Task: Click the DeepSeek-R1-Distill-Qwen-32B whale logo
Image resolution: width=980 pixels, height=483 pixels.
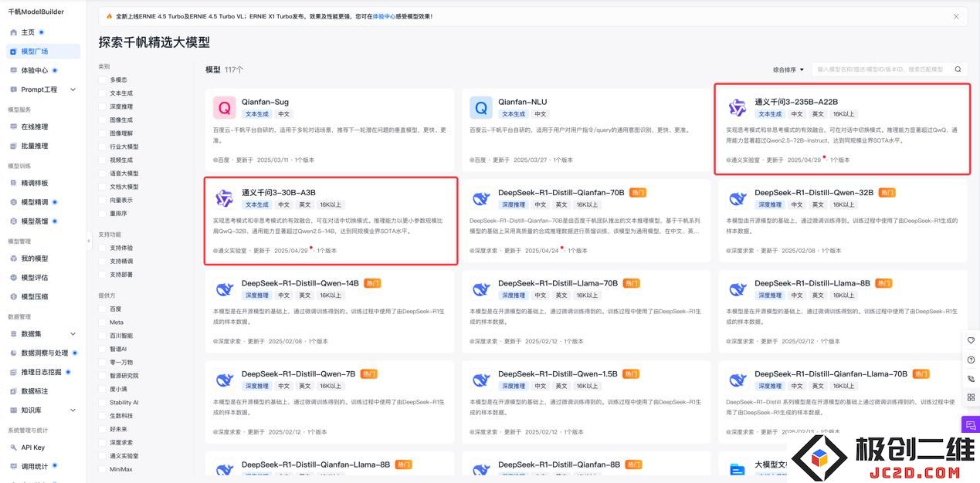Action: [738, 198]
